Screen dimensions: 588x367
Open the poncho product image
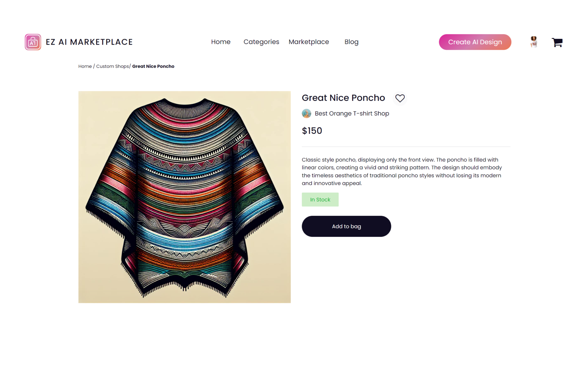184,197
